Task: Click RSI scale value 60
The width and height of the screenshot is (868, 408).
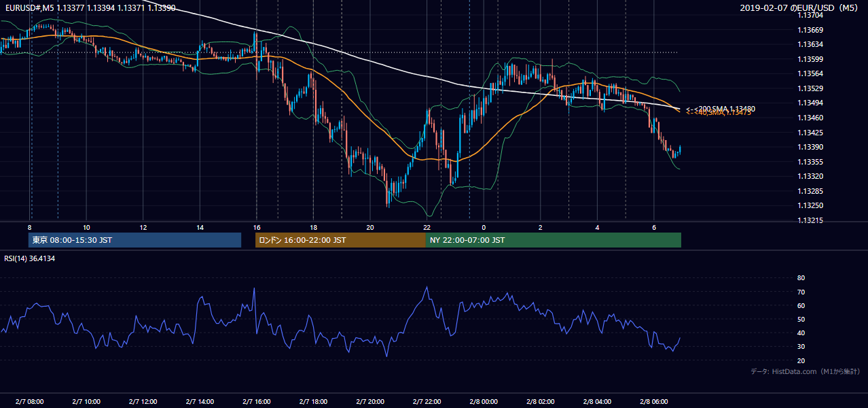Action: 801,305
